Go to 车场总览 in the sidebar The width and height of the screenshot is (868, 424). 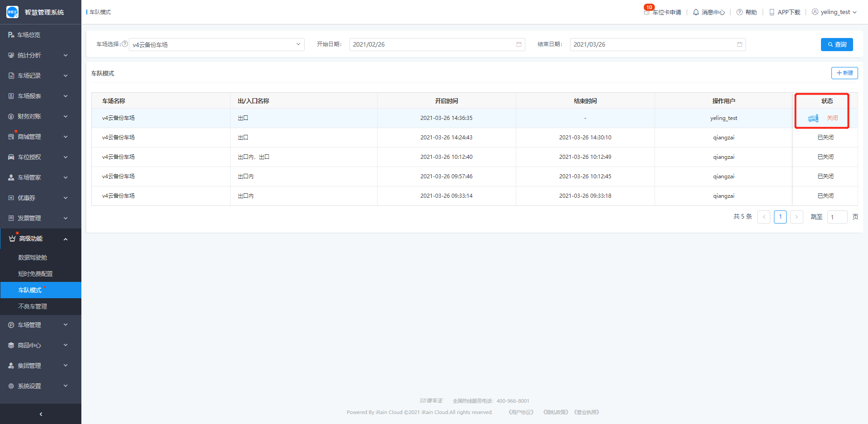pos(28,35)
